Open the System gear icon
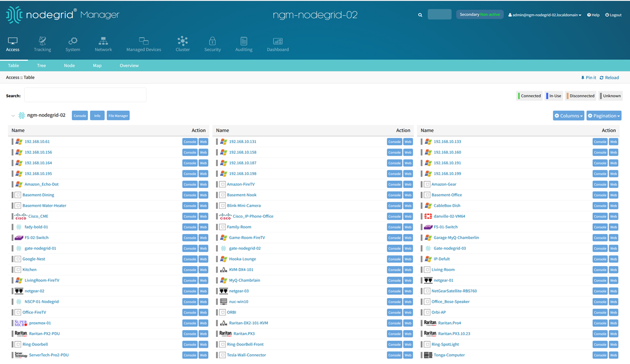This screenshot has width=630, height=364. [x=73, y=41]
